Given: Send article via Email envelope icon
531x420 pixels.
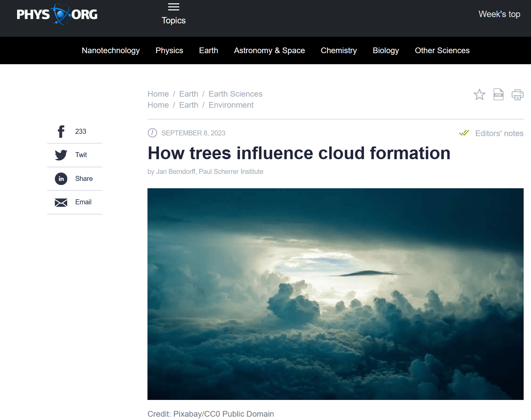Looking at the screenshot, I should (x=61, y=202).
